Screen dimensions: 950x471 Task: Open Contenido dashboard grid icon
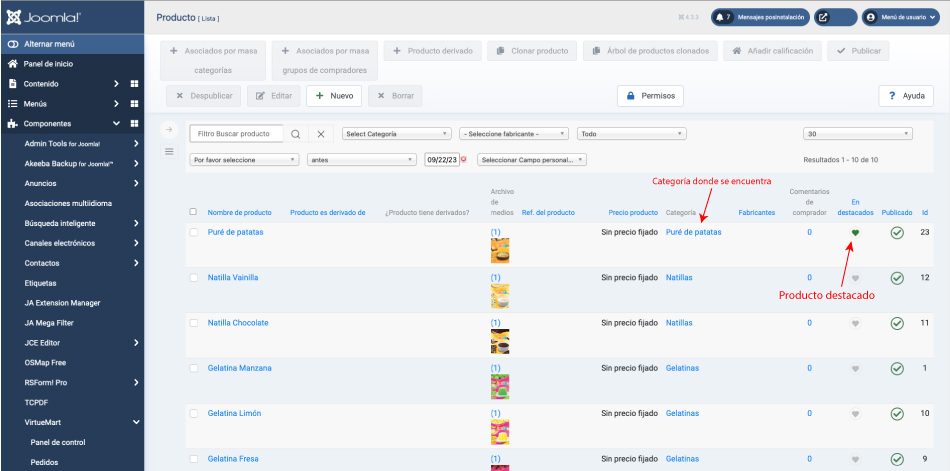[x=135, y=84]
